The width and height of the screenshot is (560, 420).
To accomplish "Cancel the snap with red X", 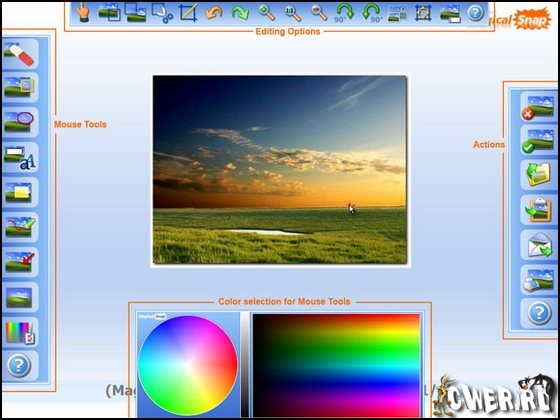I will [539, 108].
